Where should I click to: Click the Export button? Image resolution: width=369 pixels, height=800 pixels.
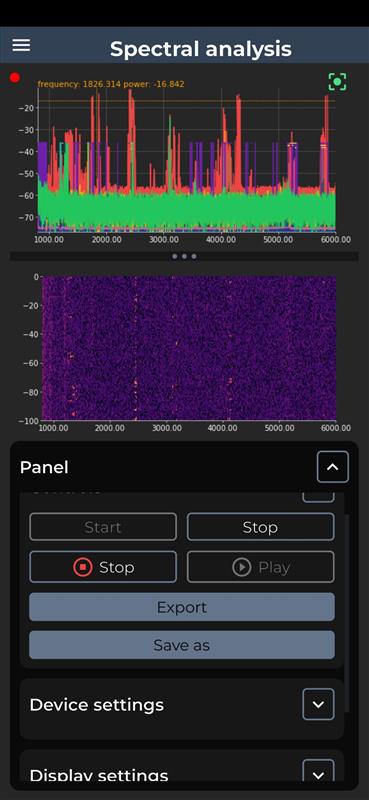coord(182,607)
